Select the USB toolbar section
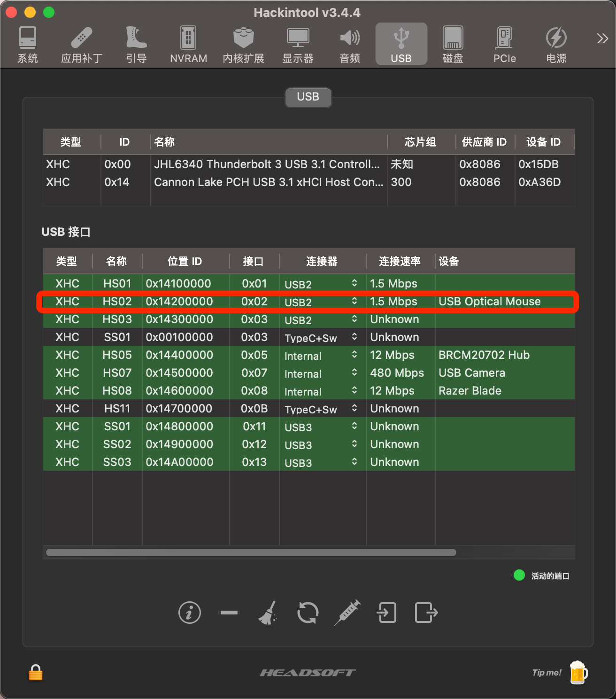The height and width of the screenshot is (699, 616). click(x=401, y=44)
